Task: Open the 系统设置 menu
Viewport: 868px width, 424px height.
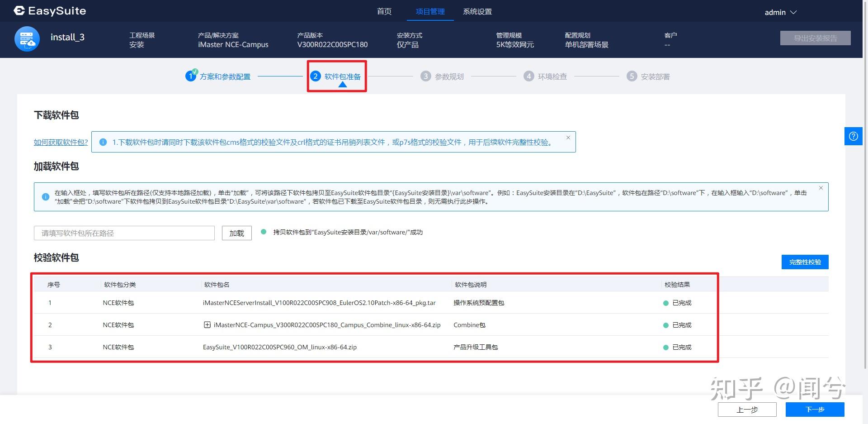Action: [477, 12]
